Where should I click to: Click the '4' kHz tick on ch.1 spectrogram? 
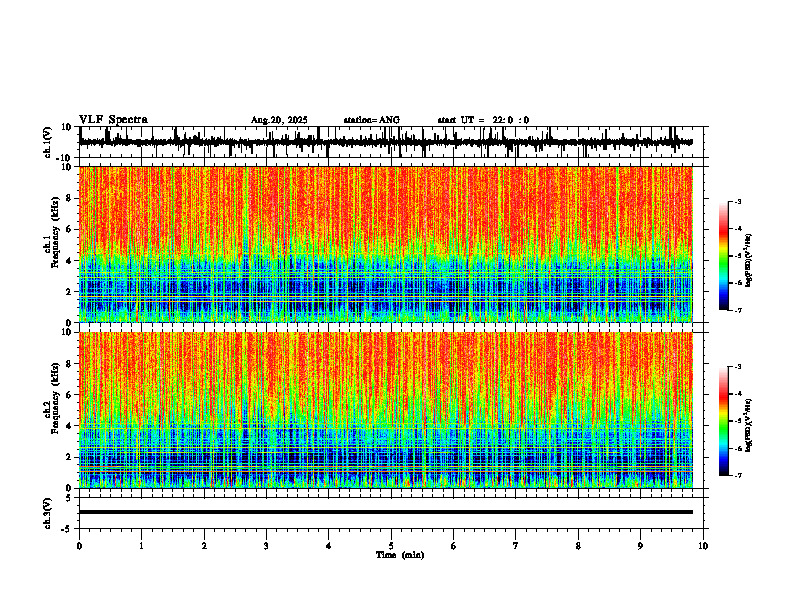[69, 261]
